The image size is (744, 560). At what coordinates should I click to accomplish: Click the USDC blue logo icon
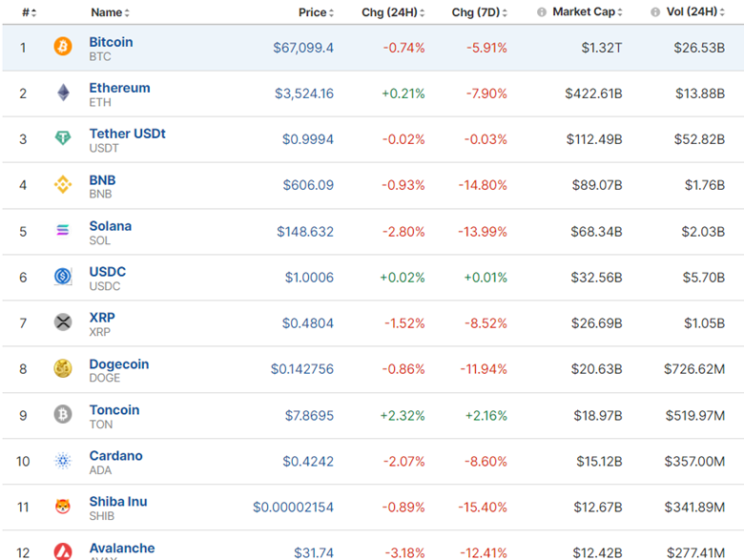pyautogui.click(x=63, y=277)
